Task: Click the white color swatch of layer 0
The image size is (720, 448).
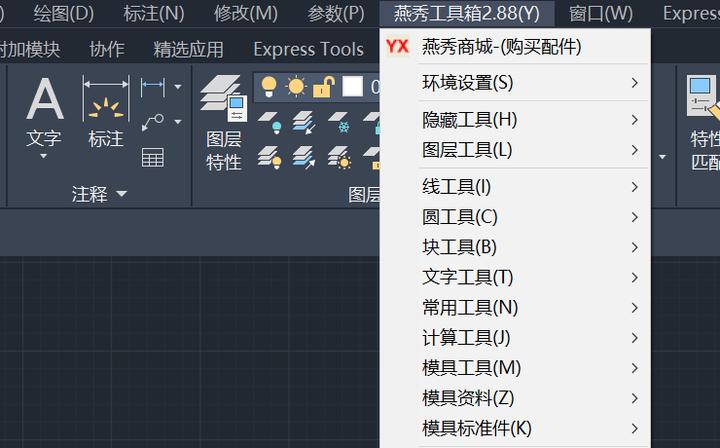Action: (x=353, y=86)
